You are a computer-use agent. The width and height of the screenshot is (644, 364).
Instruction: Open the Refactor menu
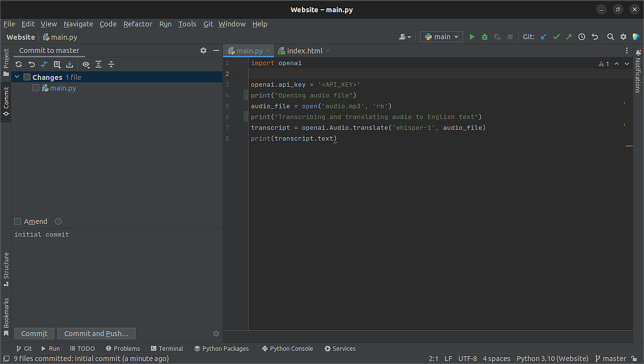click(138, 24)
